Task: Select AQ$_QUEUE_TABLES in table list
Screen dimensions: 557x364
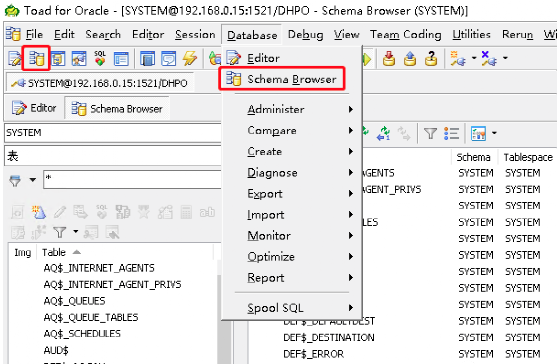Action: pos(91,317)
